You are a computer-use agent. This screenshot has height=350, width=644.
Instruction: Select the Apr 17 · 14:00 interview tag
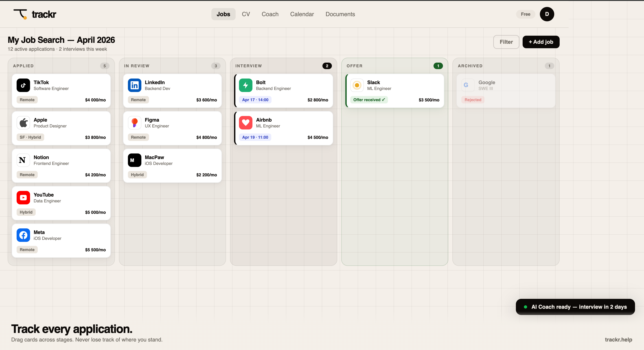point(255,100)
